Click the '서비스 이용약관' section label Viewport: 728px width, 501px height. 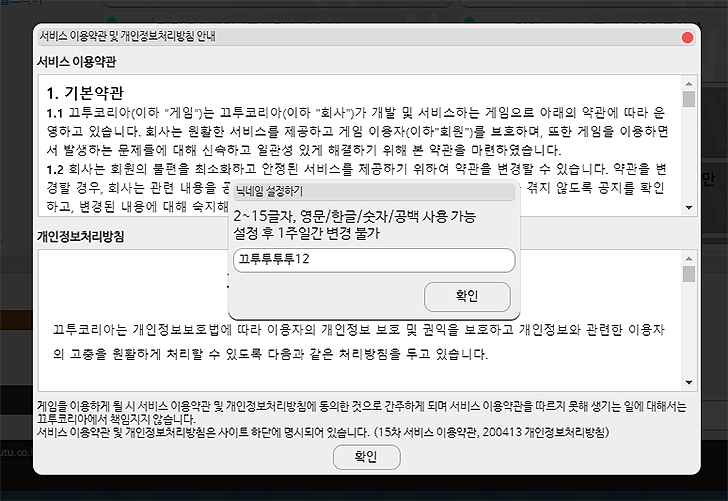[x=77, y=62]
